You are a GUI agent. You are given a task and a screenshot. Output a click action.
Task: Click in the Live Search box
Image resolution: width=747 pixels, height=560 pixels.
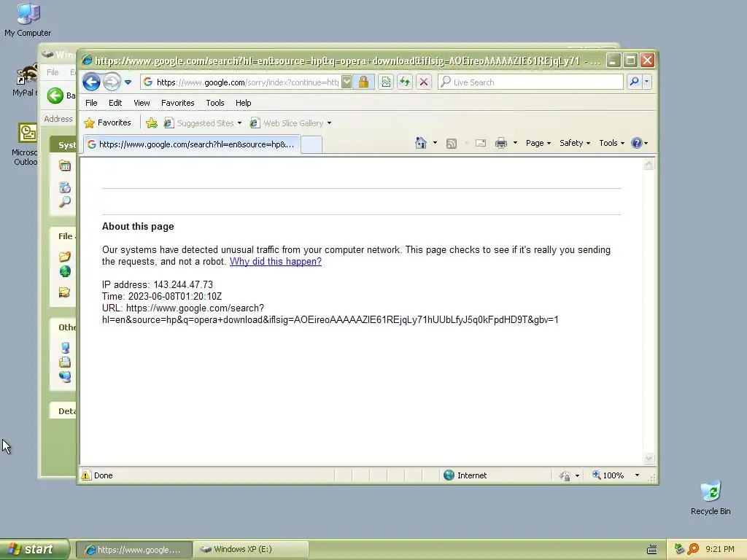point(531,82)
